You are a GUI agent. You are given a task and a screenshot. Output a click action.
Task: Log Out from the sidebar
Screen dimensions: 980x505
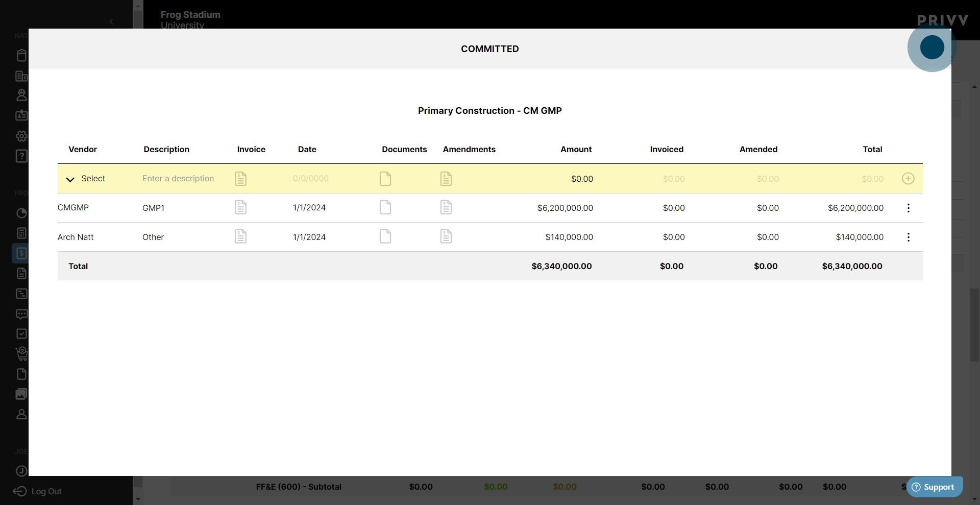(x=37, y=491)
